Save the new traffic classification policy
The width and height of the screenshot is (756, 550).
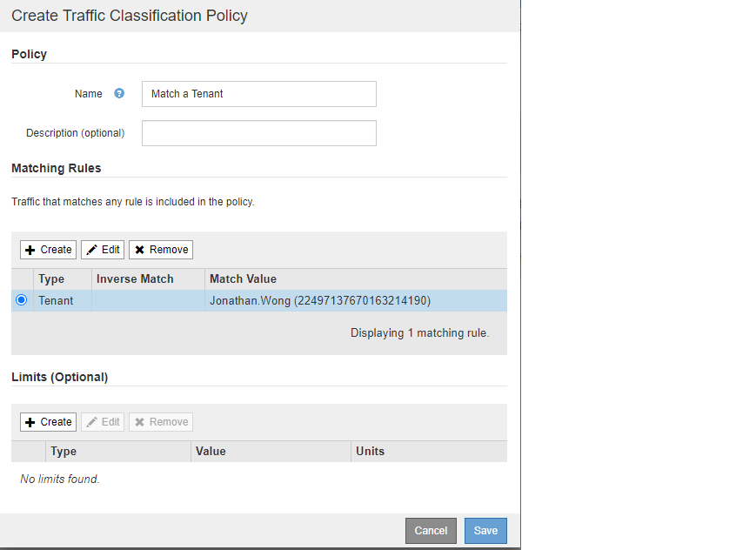tap(485, 531)
